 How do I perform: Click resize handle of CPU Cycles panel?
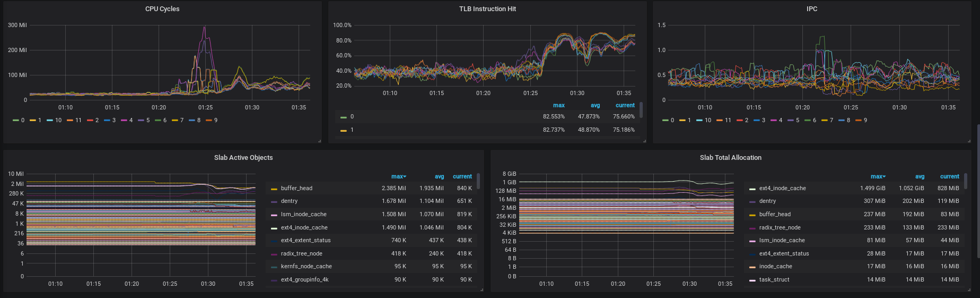click(x=319, y=141)
